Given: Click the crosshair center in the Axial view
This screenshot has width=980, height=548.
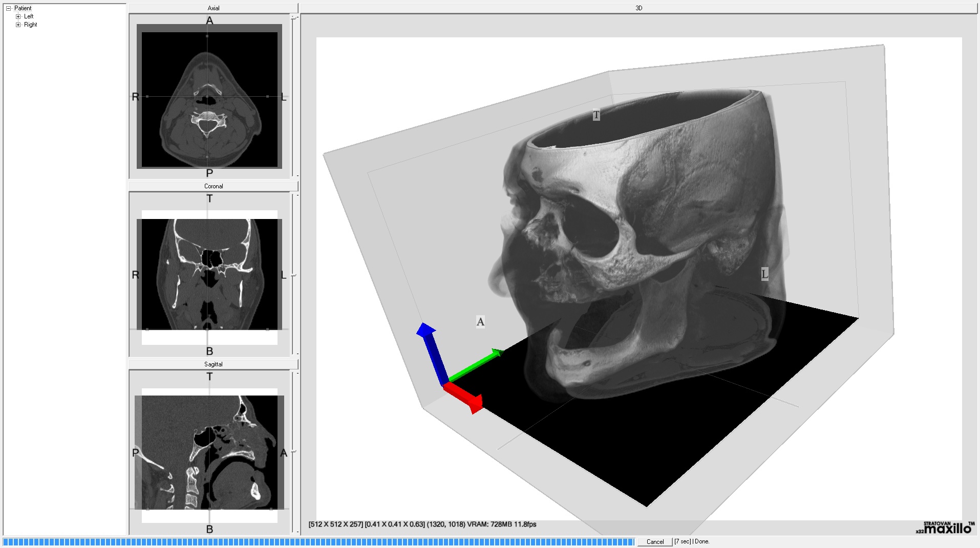Looking at the screenshot, I should click(207, 96).
